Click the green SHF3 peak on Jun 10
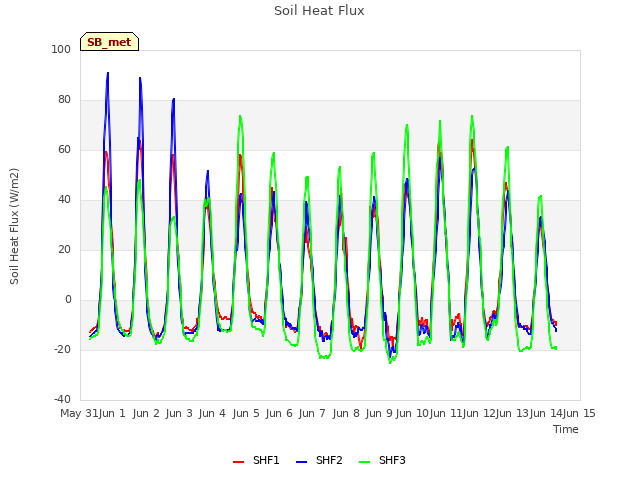Image resolution: width=640 pixels, height=480 pixels. click(x=407, y=125)
